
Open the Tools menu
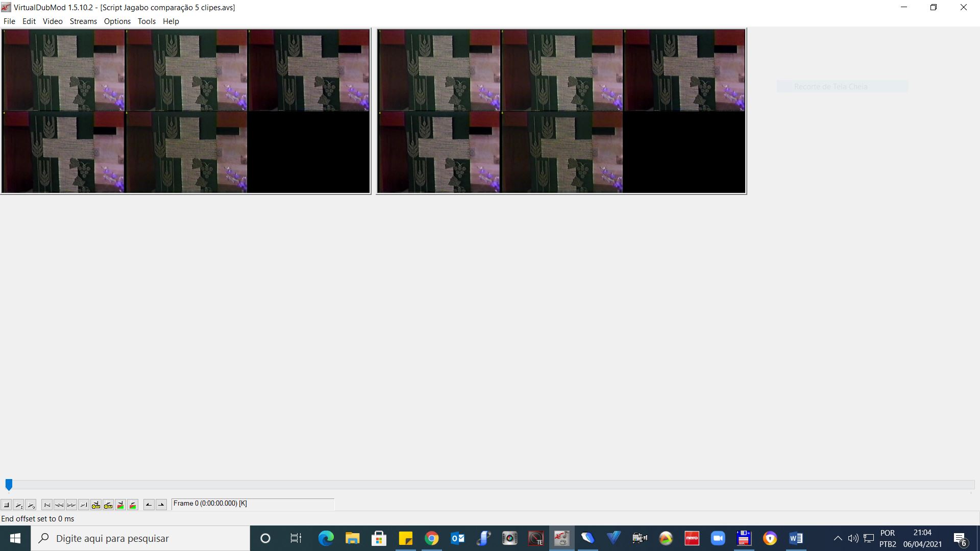pyautogui.click(x=146, y=21)
